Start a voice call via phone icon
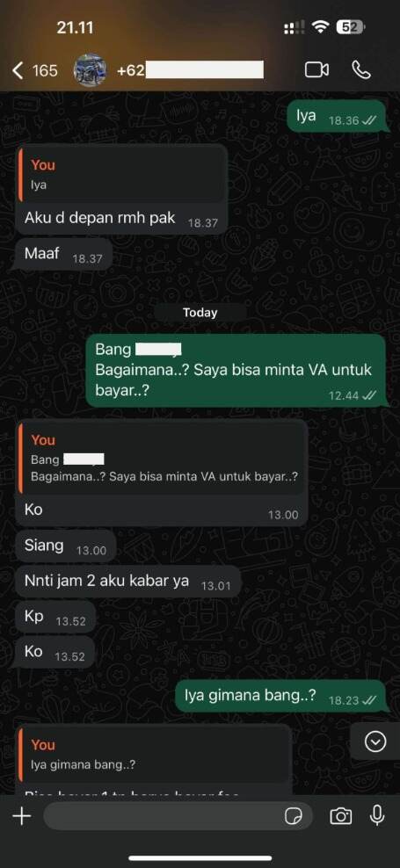Image resolution: width=400 pixels, height=868 pixels. (x=361, y=69)
